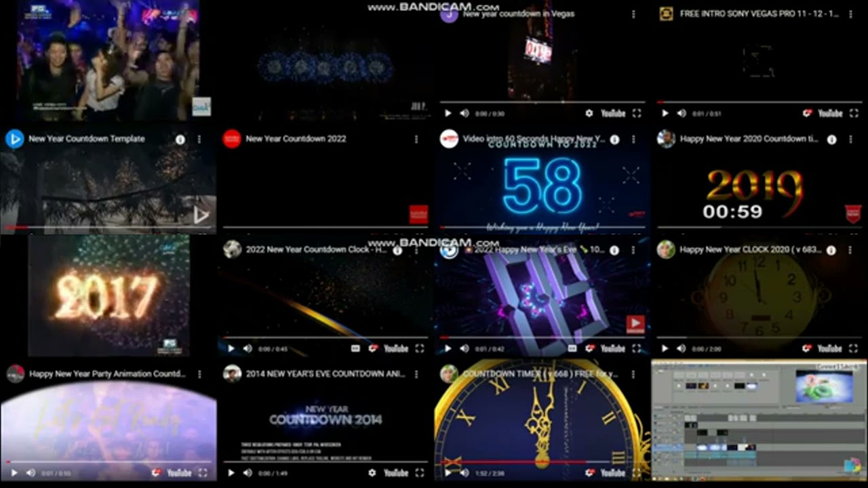Open the New Year Countdown 2022 video title

point(296,139)
